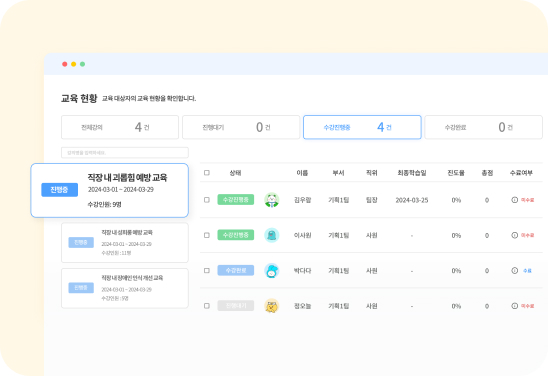The width and height of the screenshot is (548, 376).
Task: Open 박다다's blue avatar icon
Action: click(x=272, y=270)
